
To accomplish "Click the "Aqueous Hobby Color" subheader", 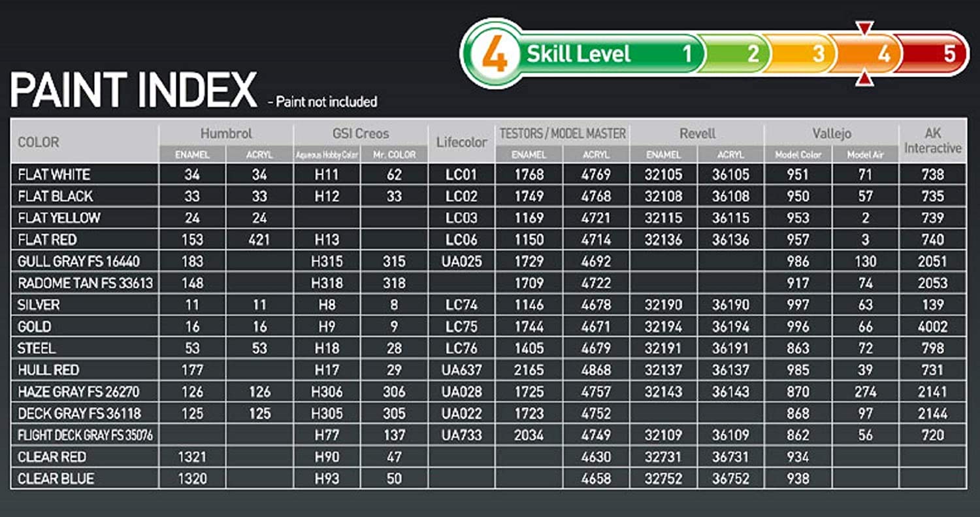I will coord(327,155).
